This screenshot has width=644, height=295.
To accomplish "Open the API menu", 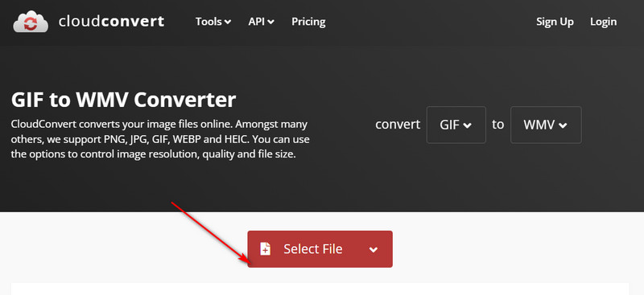I will (261, 22).
